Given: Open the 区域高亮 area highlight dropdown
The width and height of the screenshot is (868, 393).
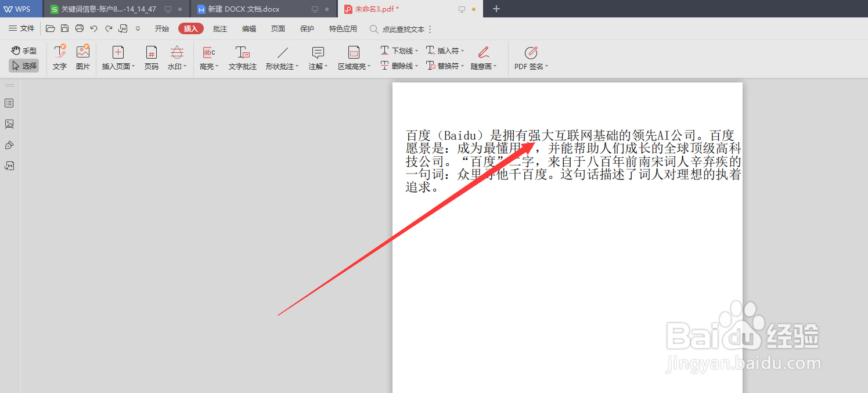Looking at the screenshot, I should (354, 58).
